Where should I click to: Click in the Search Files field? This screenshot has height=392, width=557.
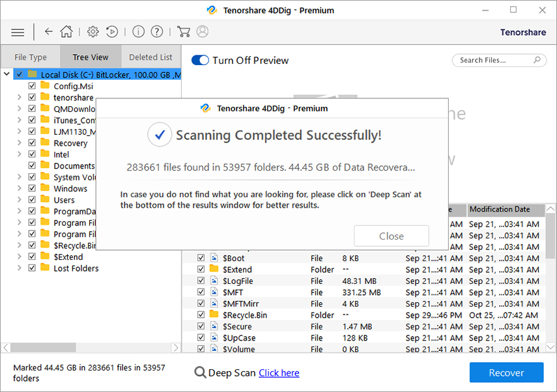(x=499, y=60)
